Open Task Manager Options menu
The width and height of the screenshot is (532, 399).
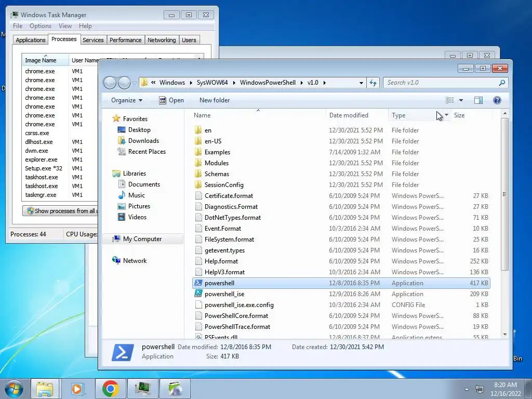click(41, 26)
